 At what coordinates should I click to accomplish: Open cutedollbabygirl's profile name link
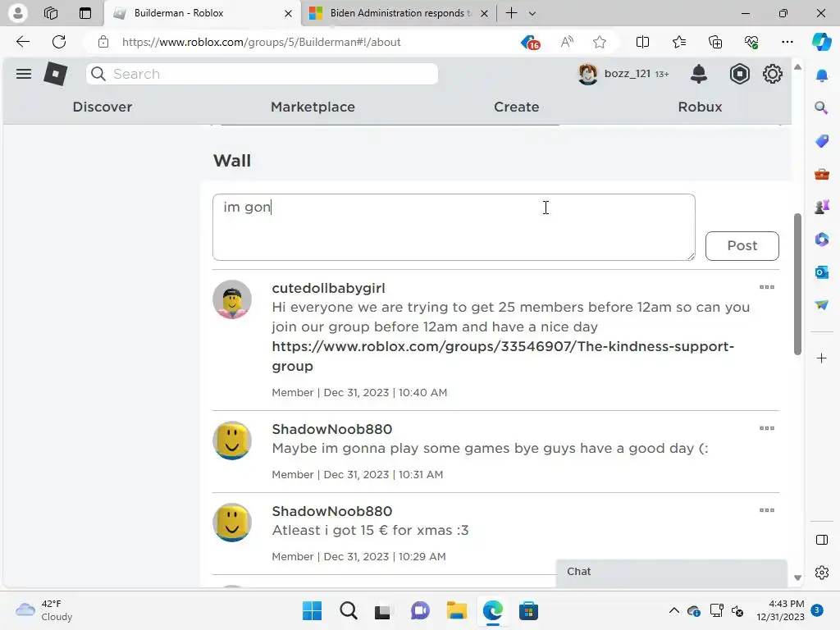(328, 288)
